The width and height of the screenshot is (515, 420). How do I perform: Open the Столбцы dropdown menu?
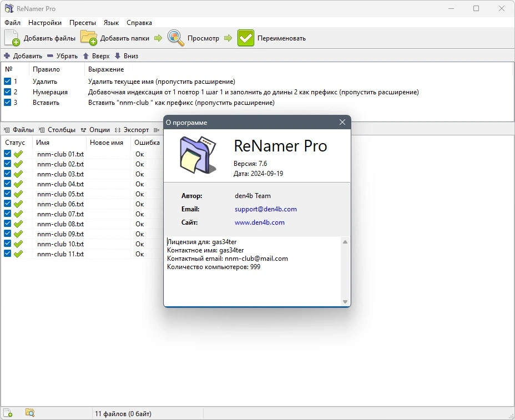tap(57, 130)
